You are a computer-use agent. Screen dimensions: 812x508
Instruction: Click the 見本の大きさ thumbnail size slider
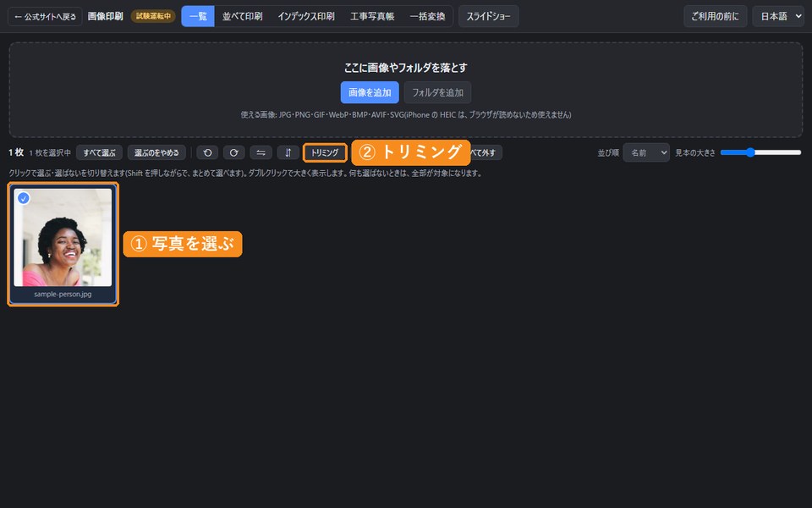[760, 152]
